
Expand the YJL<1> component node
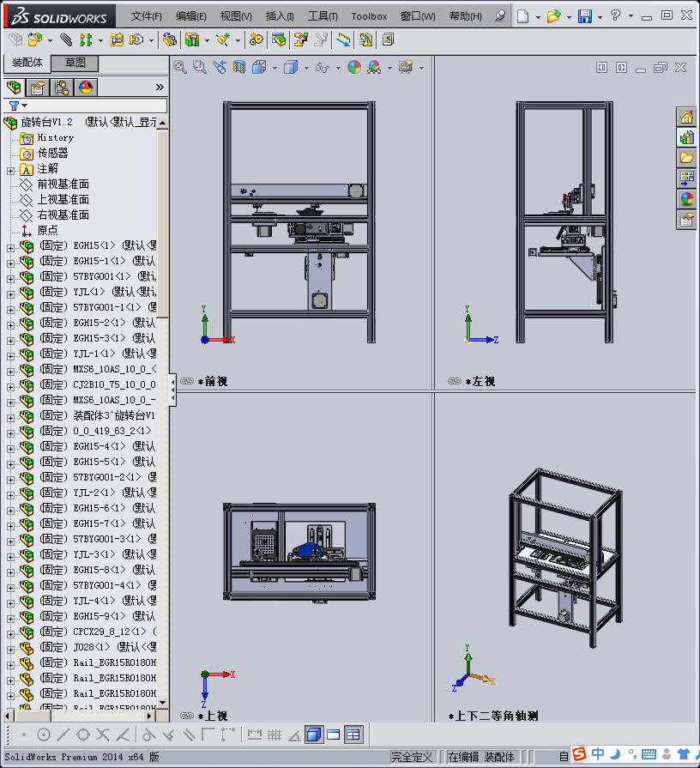coord(11,294)
